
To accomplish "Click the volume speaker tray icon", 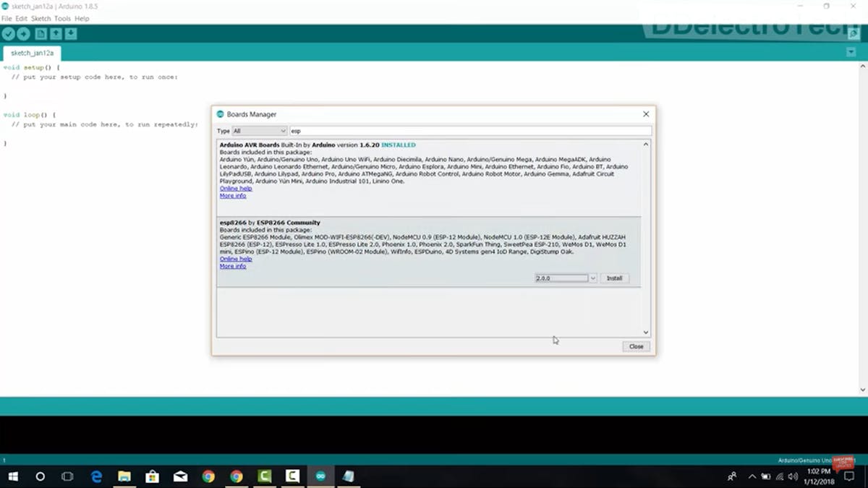I will point(793,476).
